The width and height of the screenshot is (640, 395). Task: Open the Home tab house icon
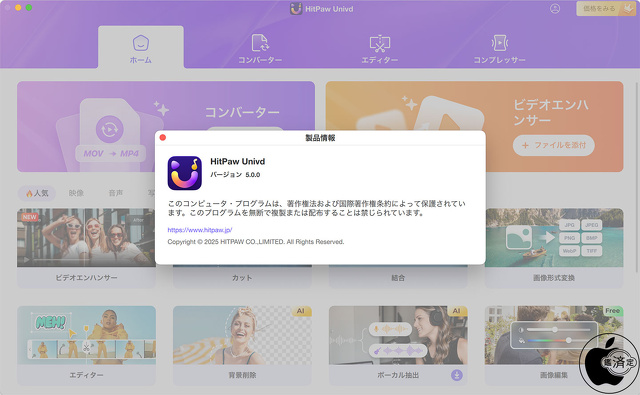[141, 43]
